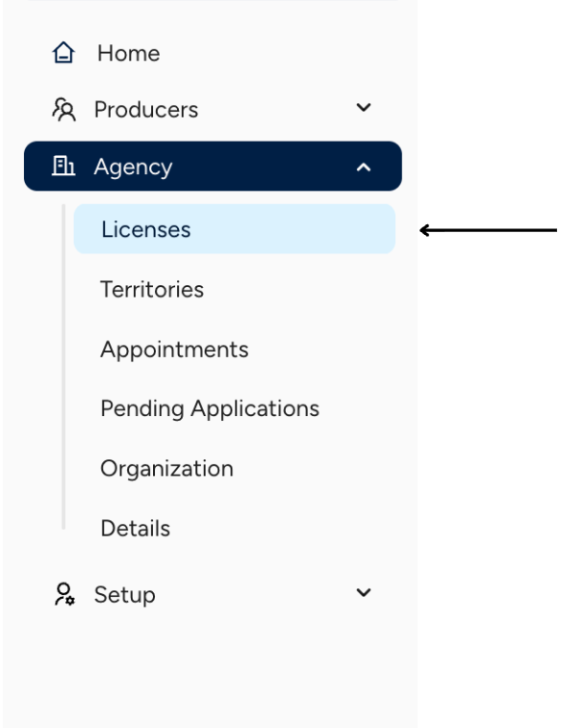Expand the Producers section chevron
585x728 pixels.
(363, 109)
